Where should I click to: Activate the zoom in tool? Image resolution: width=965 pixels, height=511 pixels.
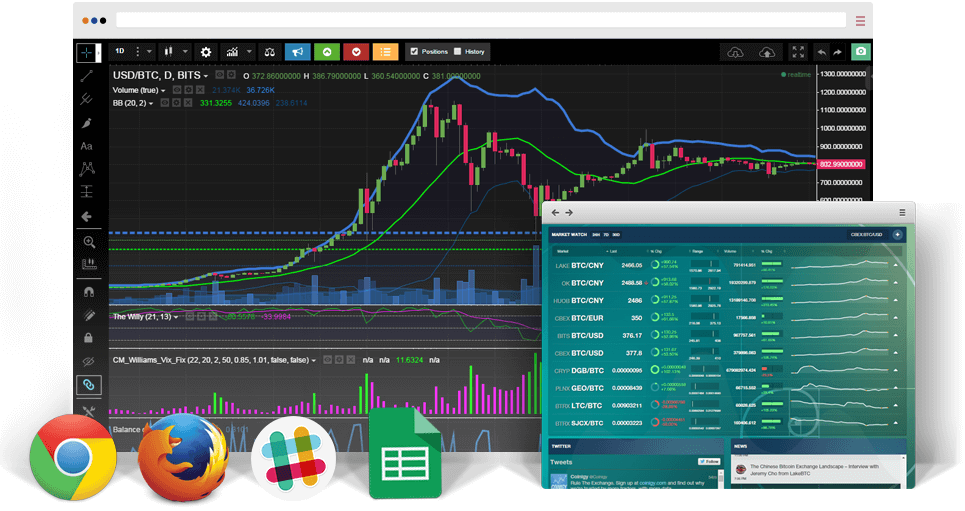pos(88,242)
